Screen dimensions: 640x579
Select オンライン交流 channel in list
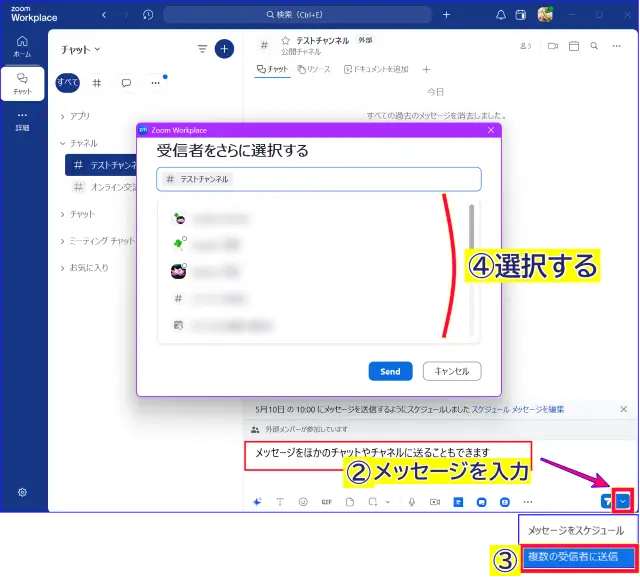(x=104, y=187)
